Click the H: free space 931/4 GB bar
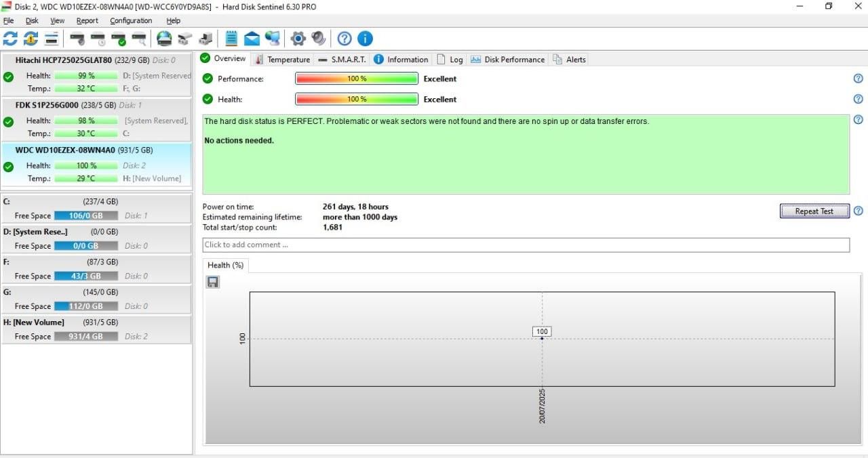This screenshot has height=458, width=868. (x=86, y=336)
